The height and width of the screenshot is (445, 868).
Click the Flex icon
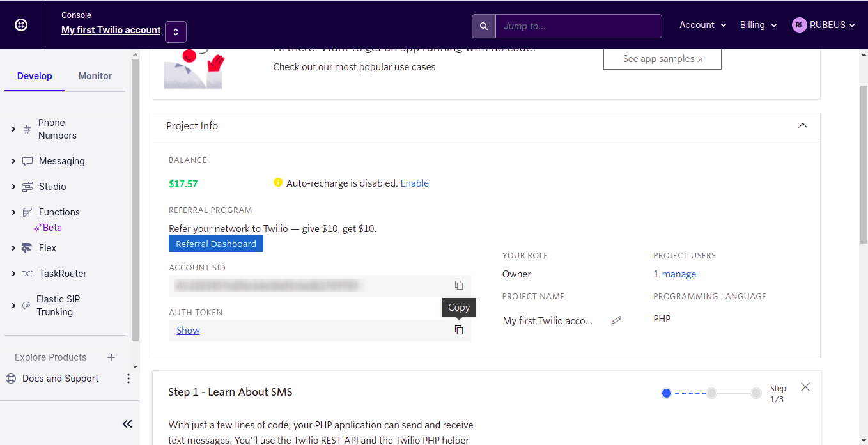27,248
